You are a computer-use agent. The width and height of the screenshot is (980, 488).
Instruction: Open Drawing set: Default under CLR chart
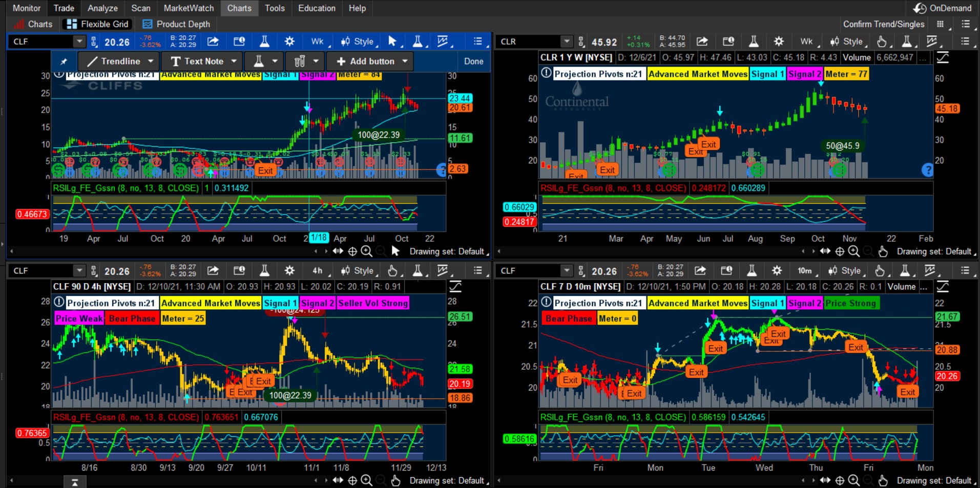pos(934,251)
